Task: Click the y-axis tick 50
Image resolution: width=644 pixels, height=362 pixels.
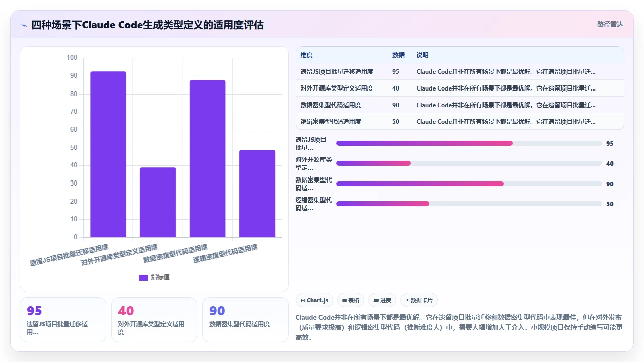Action: 74,148
